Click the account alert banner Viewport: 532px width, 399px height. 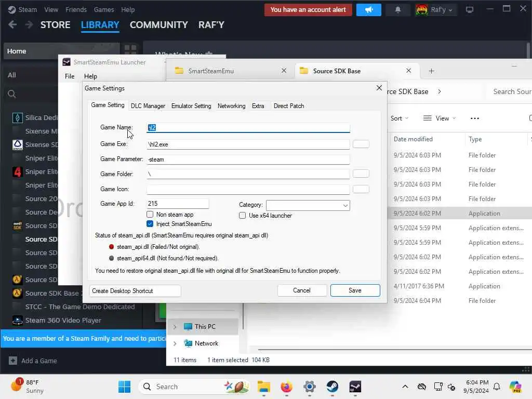point(308,10)
